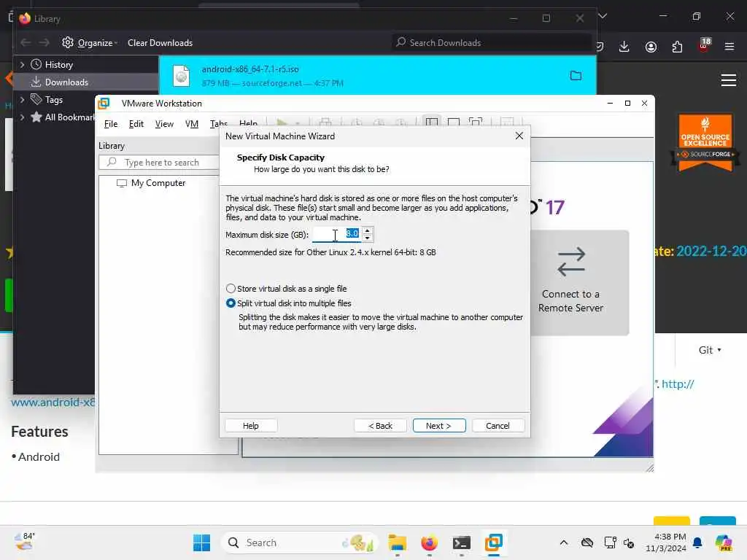
Task: Click VMware full screen toolbar icon
Action: (x=476, y=122)
